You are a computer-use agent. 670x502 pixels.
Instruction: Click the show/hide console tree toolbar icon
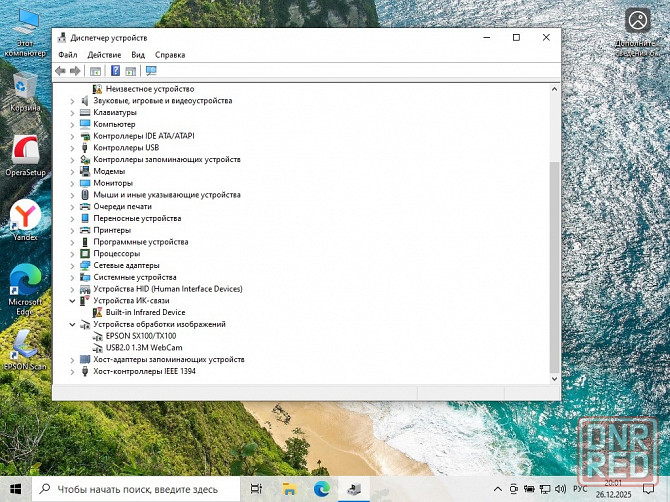point(96,71)
